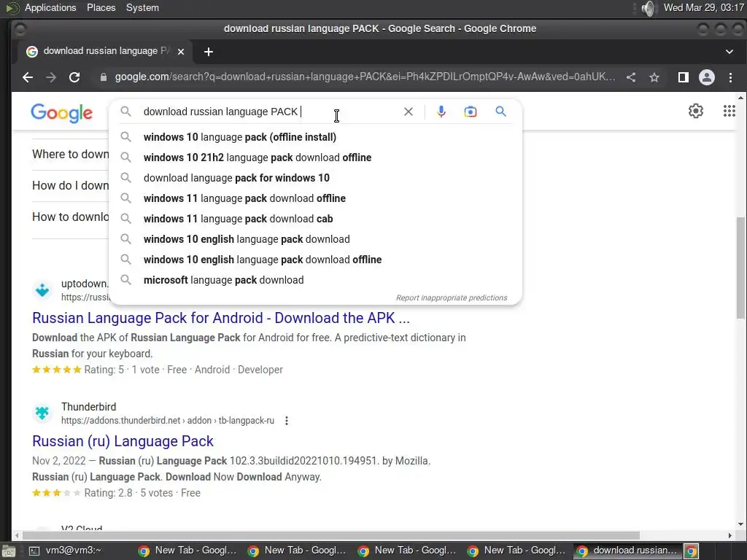Image resolution: width=747 pixels, height=560 pixels.
Task: Open the Places menu
Action: point(101,7)
